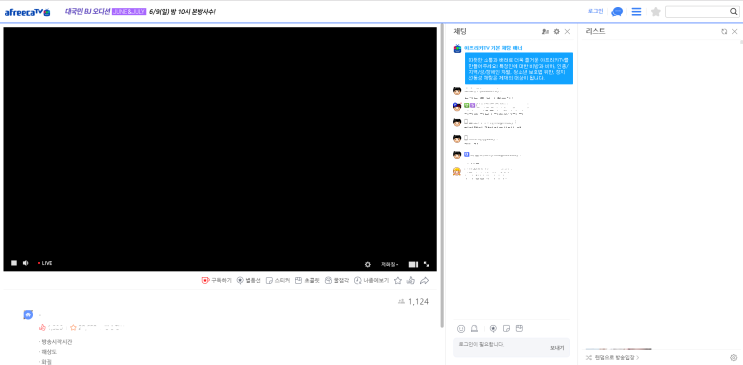Click the search magnifier icon
This screenshot has height=365, width=743.
[x=733, y=12]
